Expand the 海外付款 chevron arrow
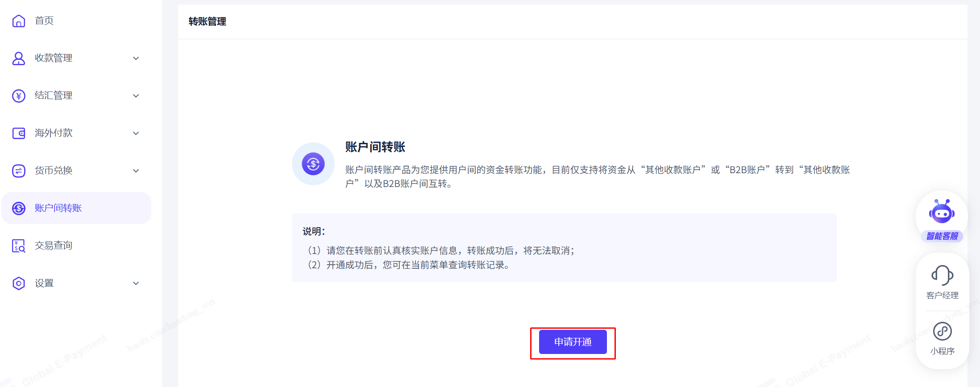980x387 pixels. [136, 133]
